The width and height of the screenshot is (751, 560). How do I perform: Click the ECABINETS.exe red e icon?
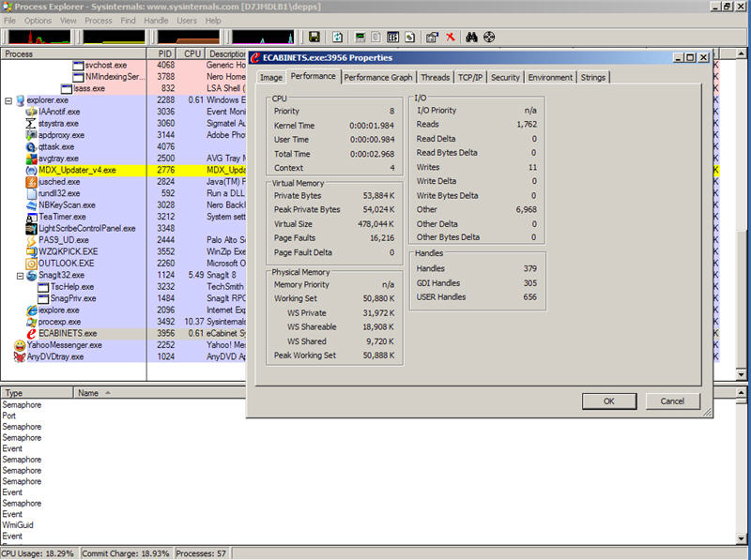(x=31, y=333)
